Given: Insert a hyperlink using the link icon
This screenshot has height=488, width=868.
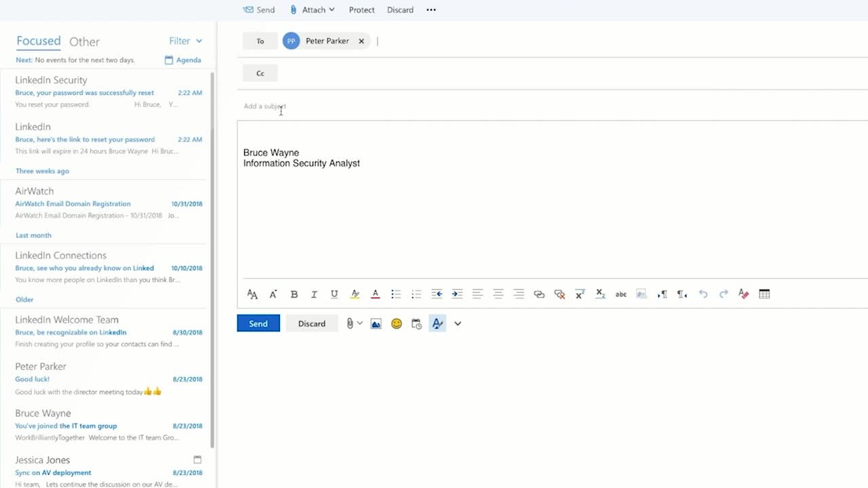Looking at the screenshot, I should [539, 294].
